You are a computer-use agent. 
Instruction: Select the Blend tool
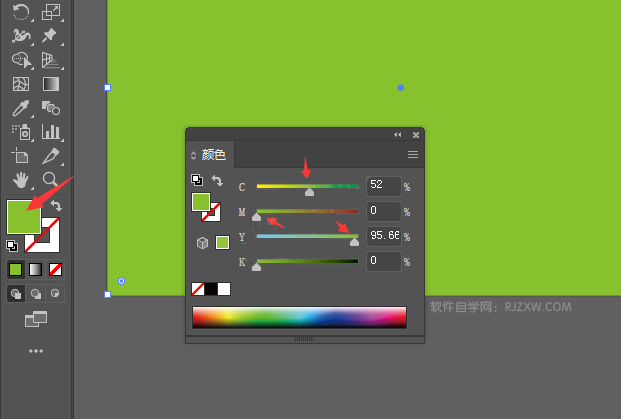[x=51, y=108]
